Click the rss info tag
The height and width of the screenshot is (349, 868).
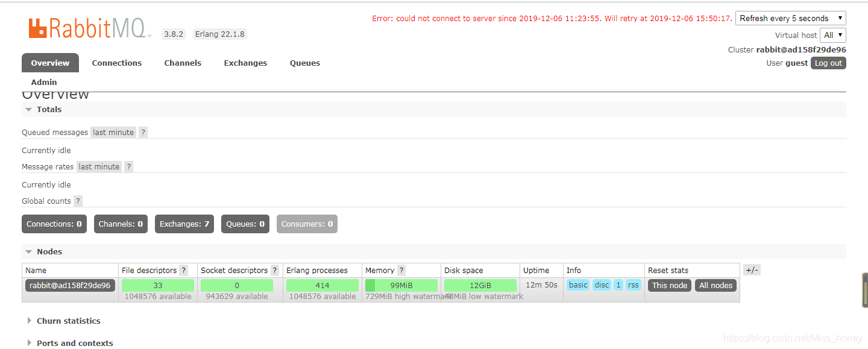pyautogui.click(x=633, y=285)
